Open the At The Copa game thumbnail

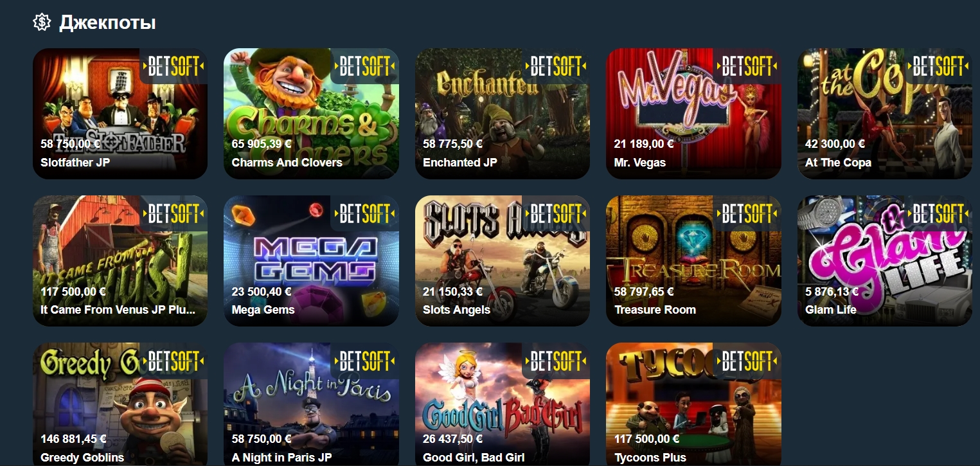[885, 113]
